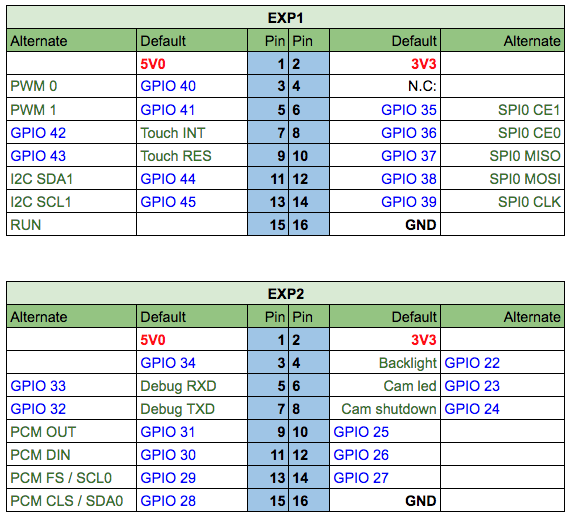Image resolution: width=575 pixels, height=518 pixels.
Task: Click the I2C SDA1 cell
Action: 72,179
